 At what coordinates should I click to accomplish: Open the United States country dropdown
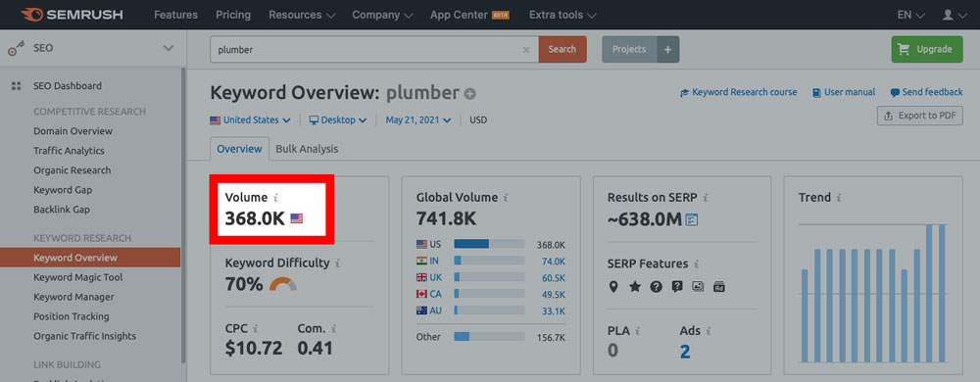coord(250,120)
